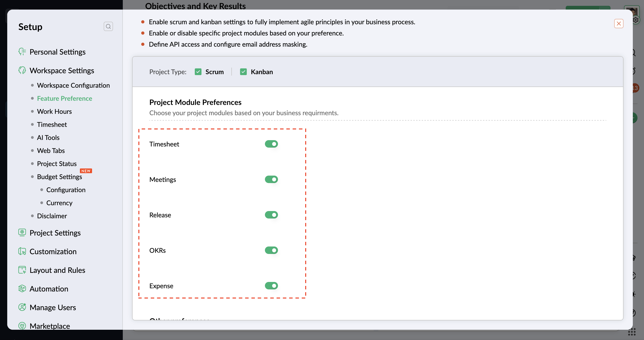
Task: Click the Workspace Settings headset icon
Action: (22, 71)
